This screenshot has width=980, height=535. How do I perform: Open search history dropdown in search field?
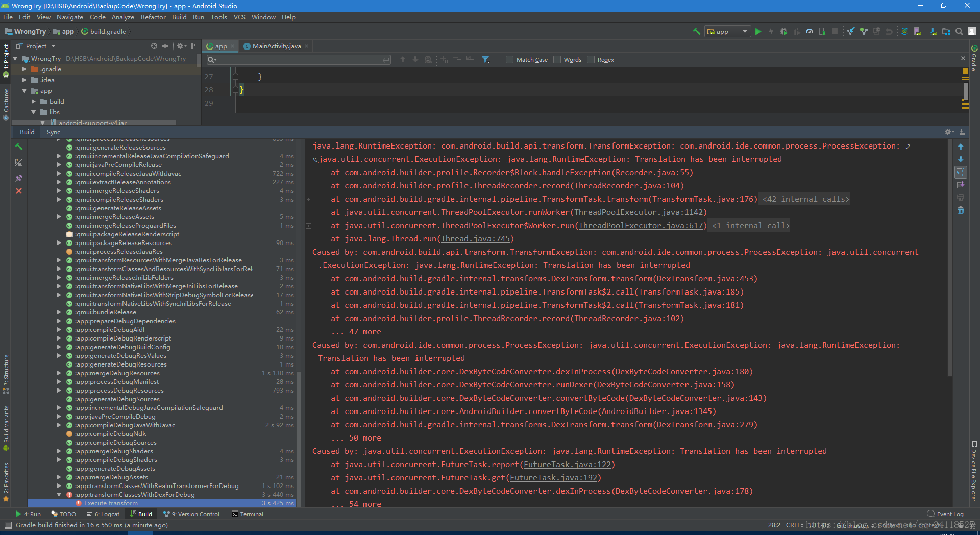(212, 60)
